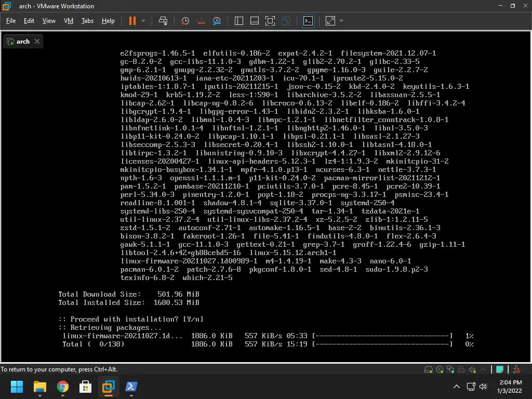
Task: Click the printer device status icon
Action: (x=461, y=369)
